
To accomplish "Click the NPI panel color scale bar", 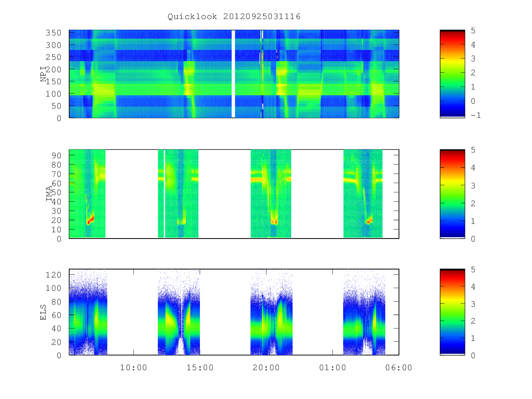I will click(x=452, y=74).
